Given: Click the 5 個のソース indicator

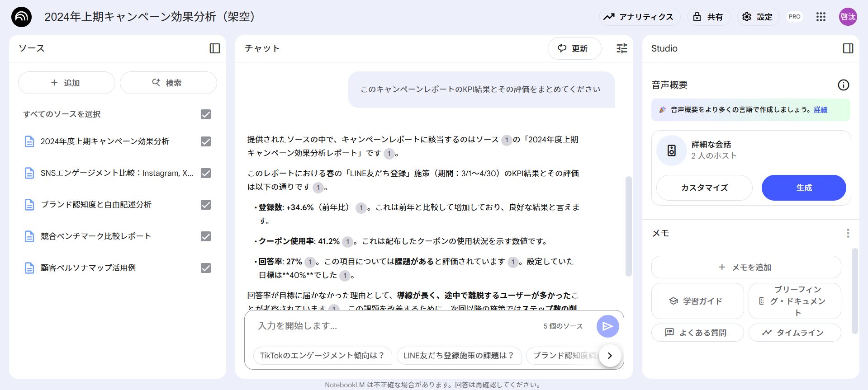Looking at the screenshot, I should [563, 326].
